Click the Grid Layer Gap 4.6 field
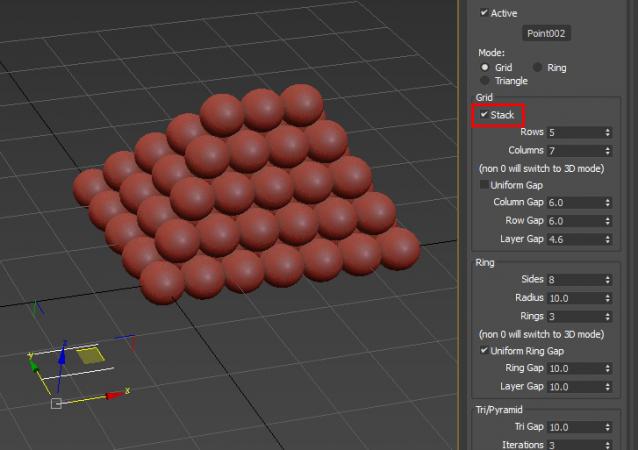638x450 pixels. (x=575, y=239)
